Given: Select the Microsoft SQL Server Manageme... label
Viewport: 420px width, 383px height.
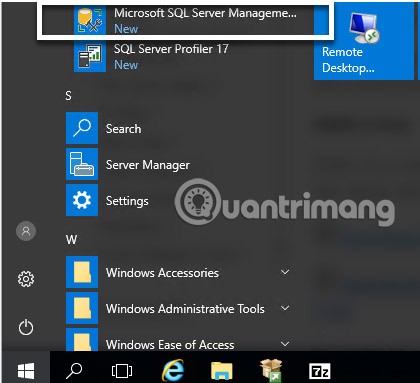Looking at the screenshot, I should (205, 13).
